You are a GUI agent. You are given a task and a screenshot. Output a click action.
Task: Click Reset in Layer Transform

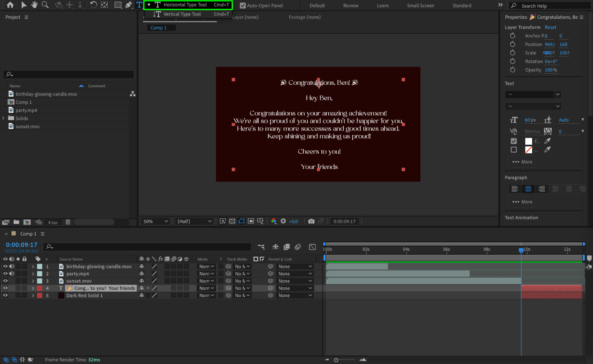click(550, 27)
